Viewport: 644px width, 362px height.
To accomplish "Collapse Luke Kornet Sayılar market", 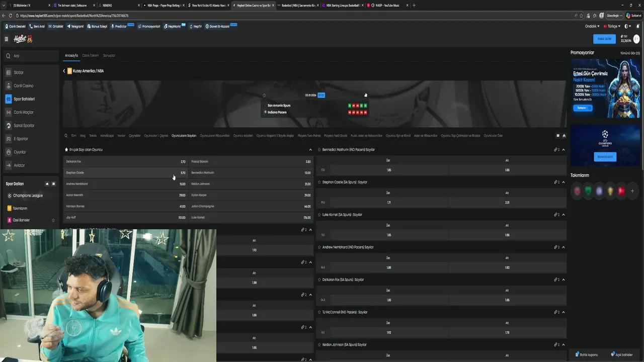I will 563,215.
